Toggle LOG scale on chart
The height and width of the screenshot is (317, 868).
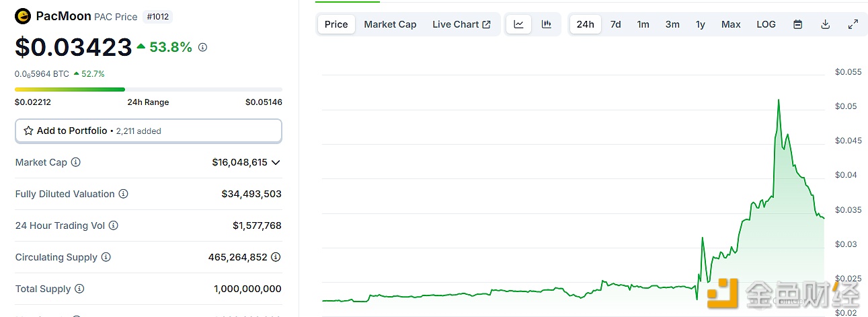tap(766, 24)
